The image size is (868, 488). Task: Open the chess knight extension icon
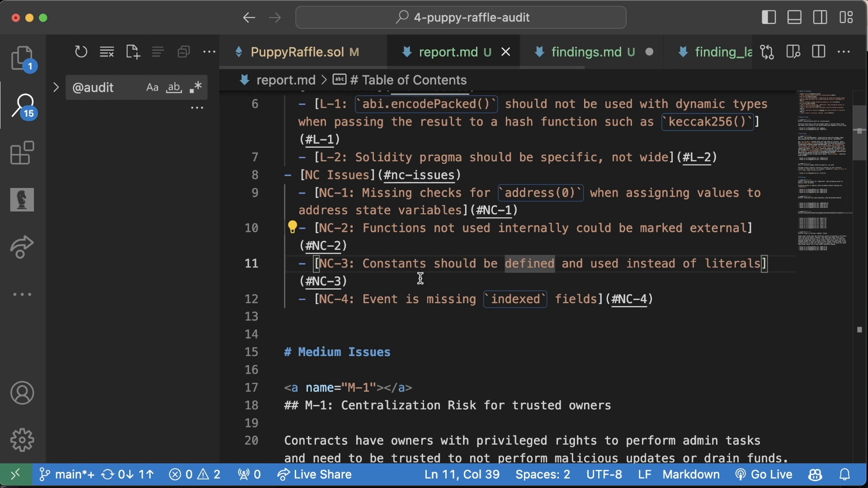[22, 200]
